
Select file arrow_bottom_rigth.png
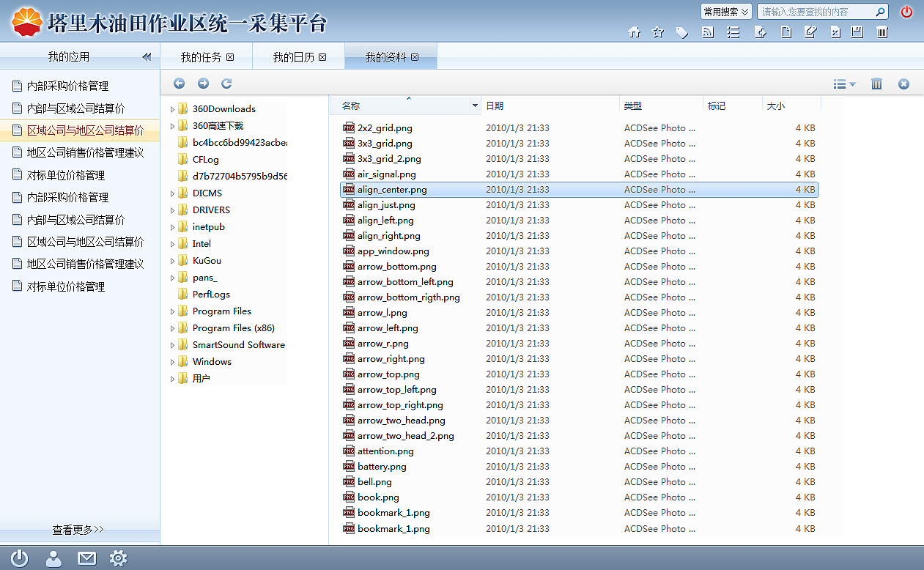point(408,297)
